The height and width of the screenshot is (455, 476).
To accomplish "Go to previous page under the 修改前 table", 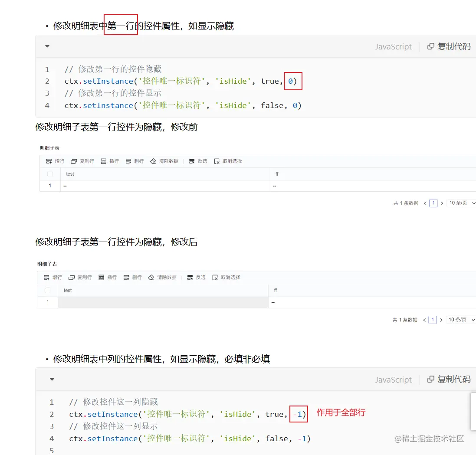I will pos(425,203).
